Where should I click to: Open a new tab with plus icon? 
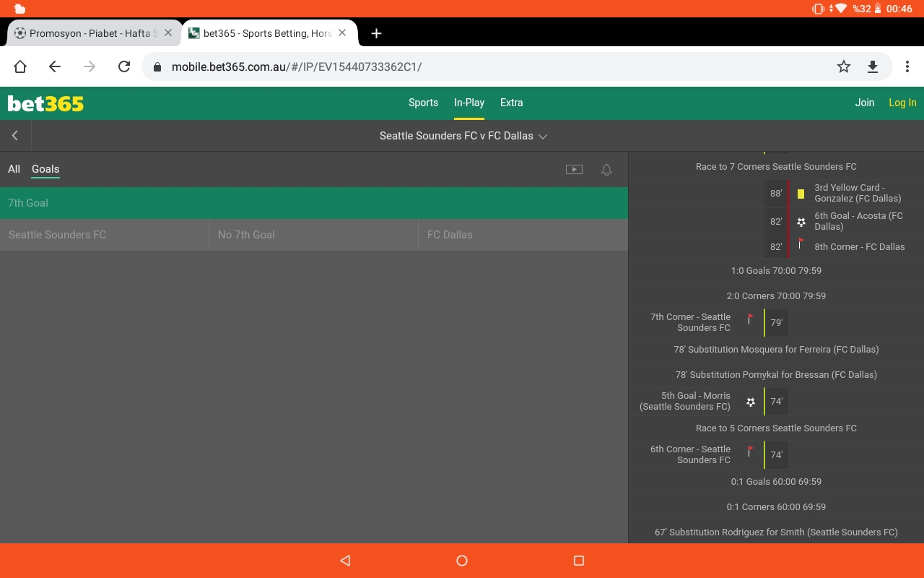coord(376,33)
